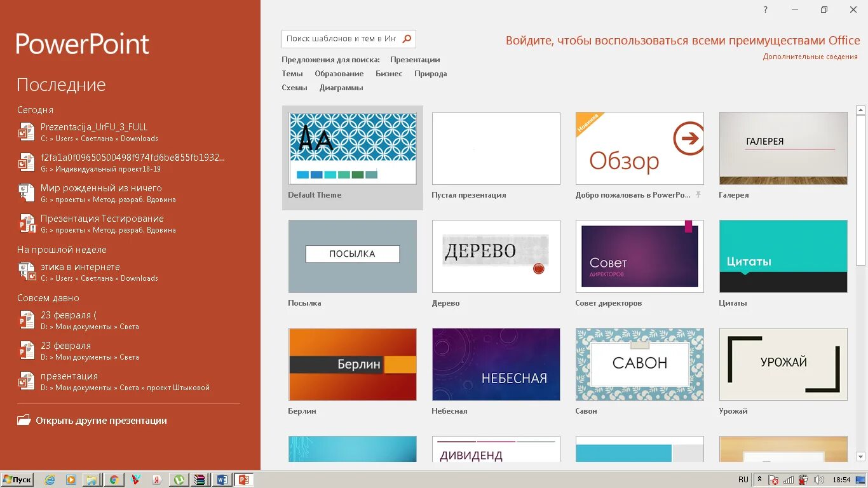Select the Урожай template thumbnail
Viewport: 868px width, 488px height.
(783, 364)
